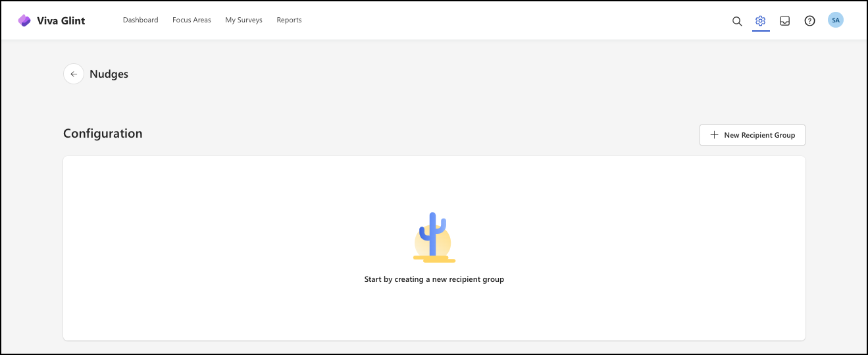Click the Nudges page title
The image size is (868, 355).
pyautogui.click(x=109, y=74)
